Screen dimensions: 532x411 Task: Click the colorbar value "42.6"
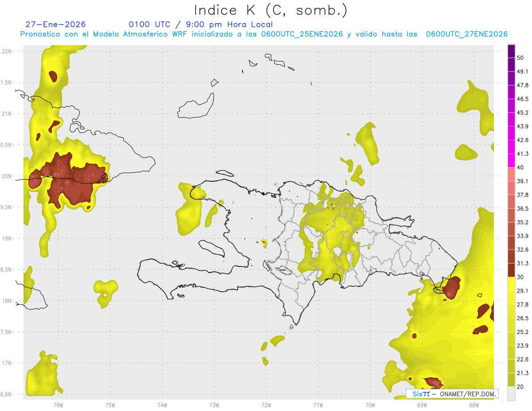pos(522,140)
